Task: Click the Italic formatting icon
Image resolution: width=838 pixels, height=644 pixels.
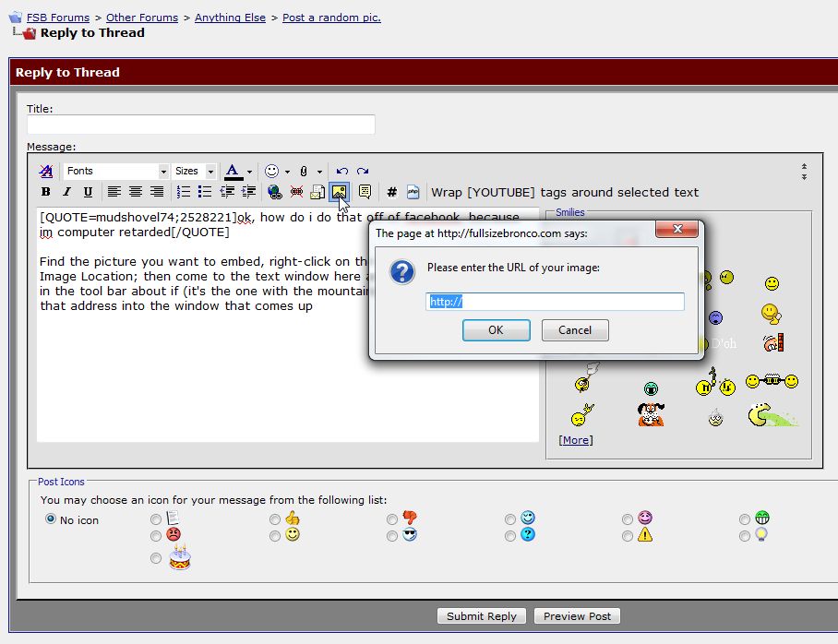Action: coord(66,192)
